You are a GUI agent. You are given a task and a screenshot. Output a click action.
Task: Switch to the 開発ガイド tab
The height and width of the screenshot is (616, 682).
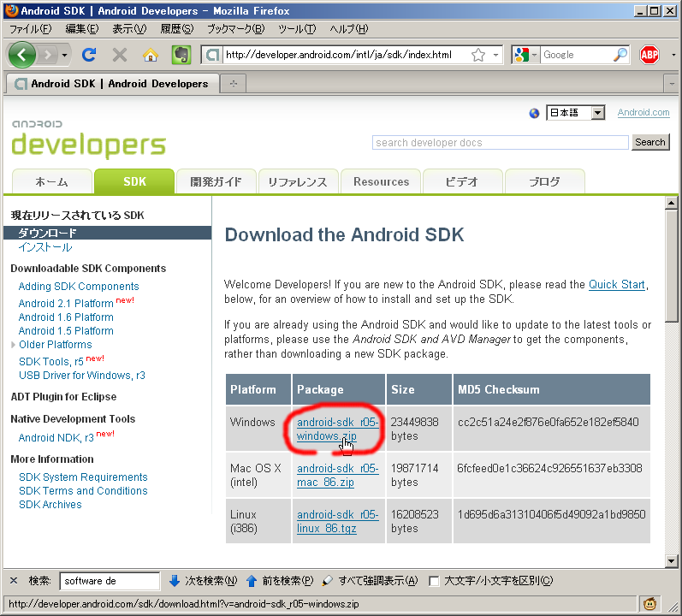(x=216, y=181)
